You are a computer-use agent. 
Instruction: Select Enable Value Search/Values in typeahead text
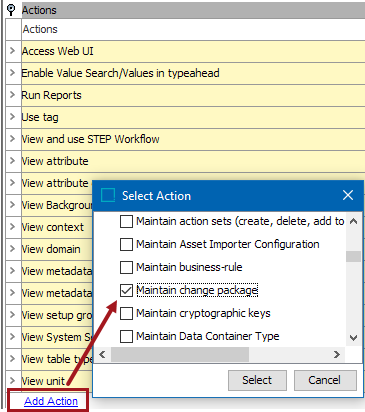120,73
